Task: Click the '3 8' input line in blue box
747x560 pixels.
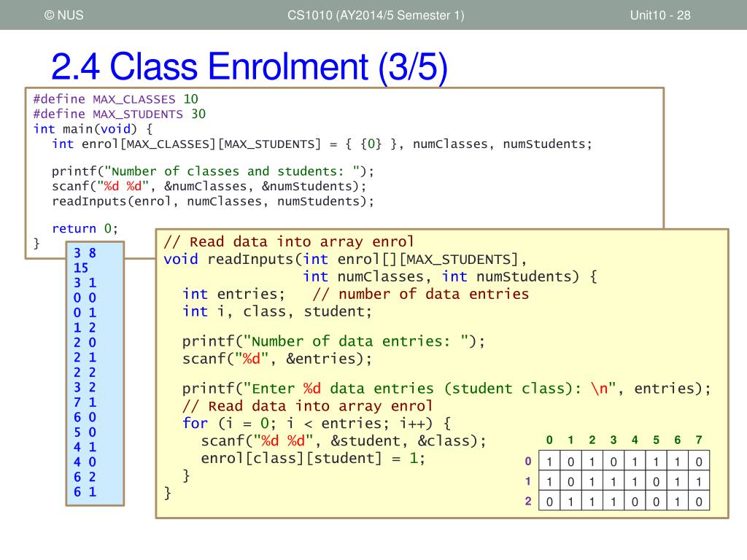Action: pyautogui.click(x=85, y=253)
